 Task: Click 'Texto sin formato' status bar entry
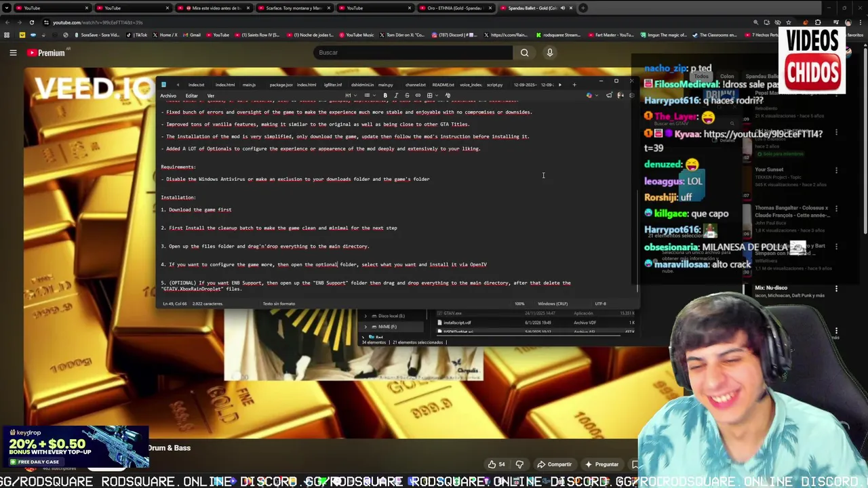(x=279, y=304)
